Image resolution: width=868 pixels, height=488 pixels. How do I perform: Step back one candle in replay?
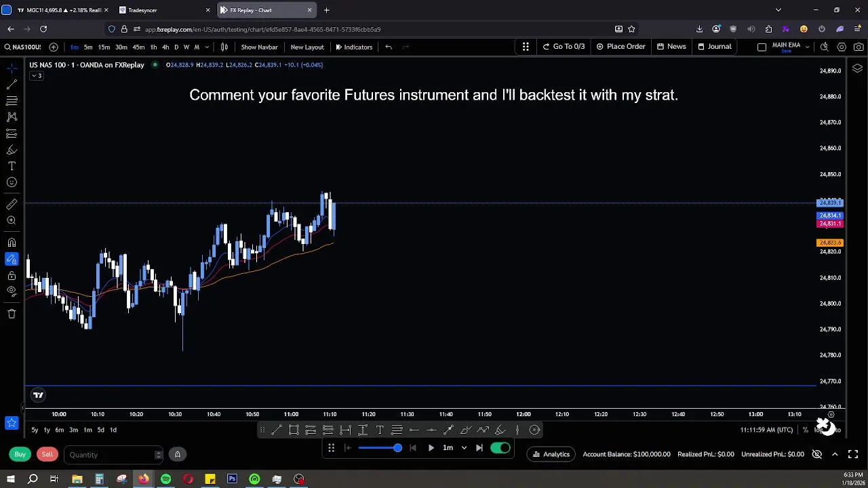coord(413,447)
